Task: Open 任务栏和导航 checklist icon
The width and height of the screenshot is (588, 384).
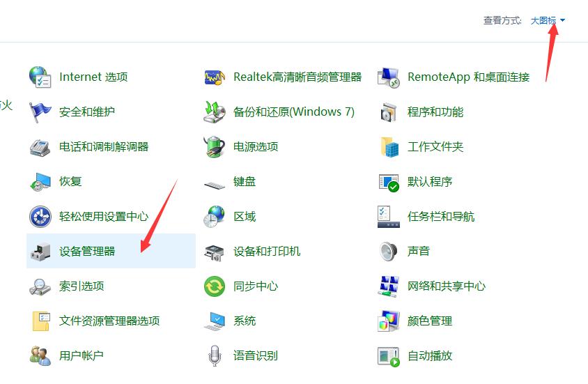Action: coord(389,216)
